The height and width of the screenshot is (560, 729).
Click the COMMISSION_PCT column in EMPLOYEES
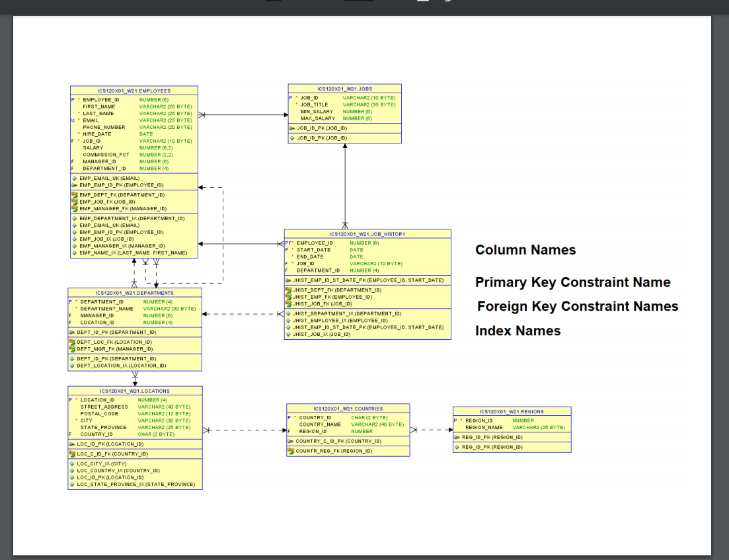pyautogui.click(x=106, y=155)
